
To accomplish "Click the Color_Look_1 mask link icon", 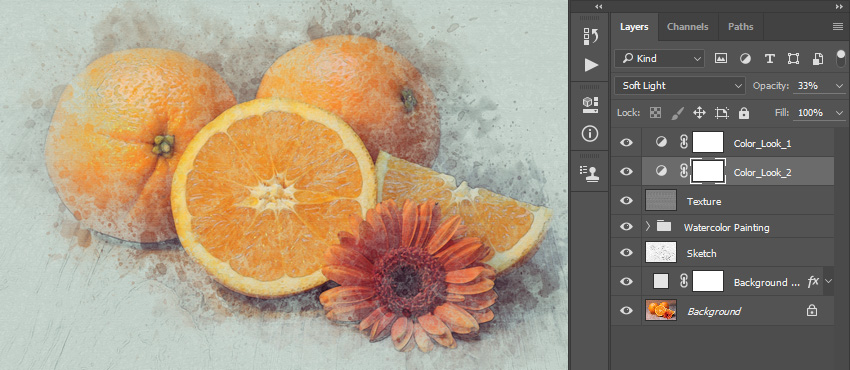I will [684, 142].
